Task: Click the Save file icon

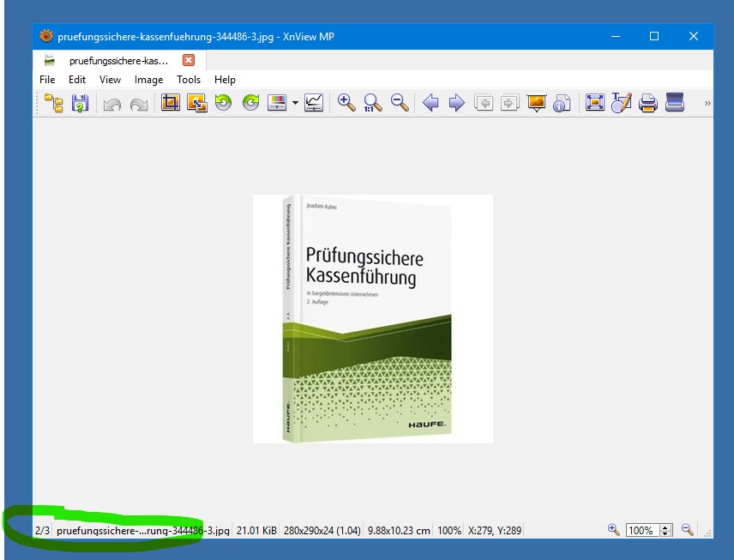Action: coord(80,103)
